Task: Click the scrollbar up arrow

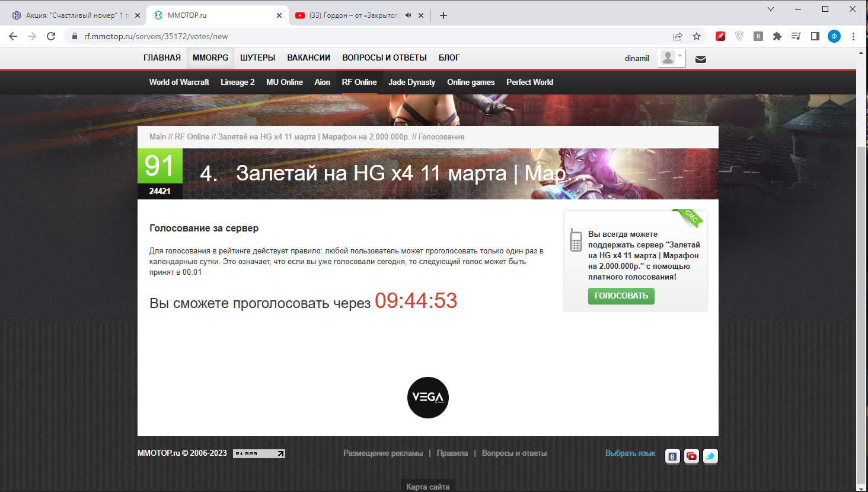Action: [861, 53]
